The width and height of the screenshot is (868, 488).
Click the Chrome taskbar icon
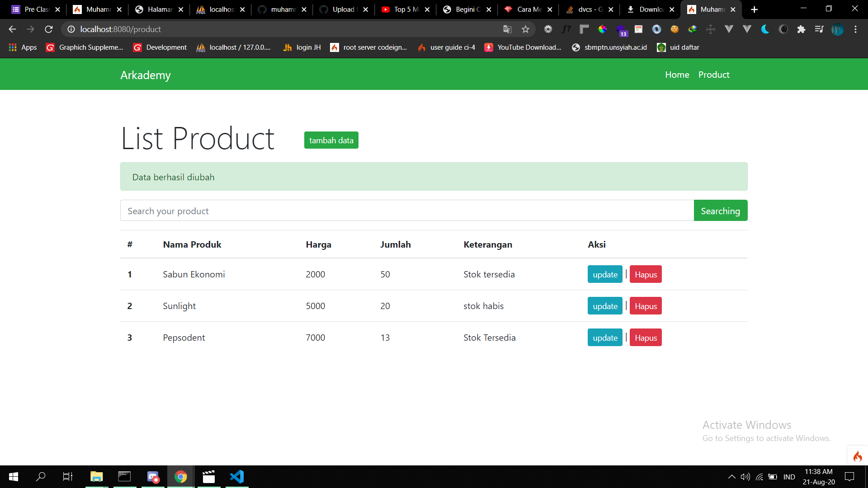(x=180, y=477)
